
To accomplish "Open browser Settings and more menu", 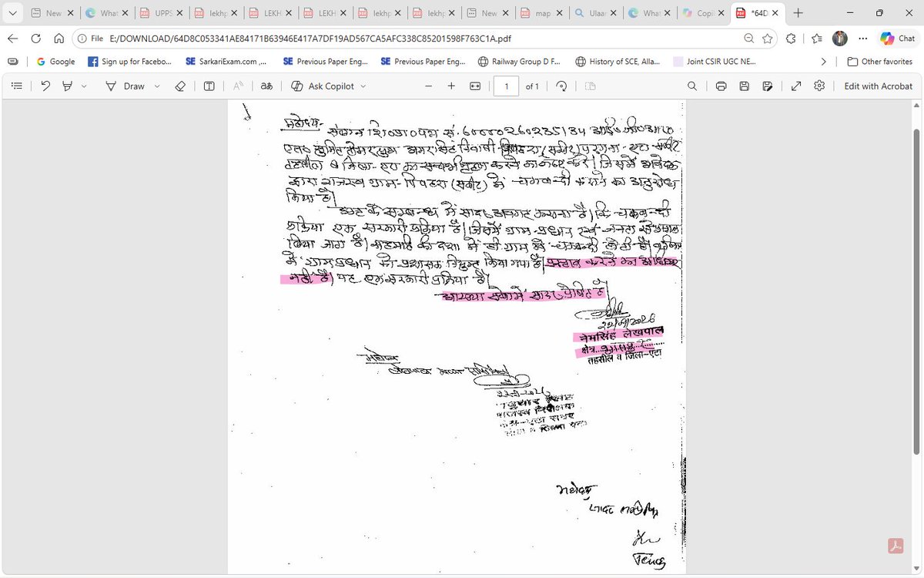I will pyautogui.click(x=863, y=38).
